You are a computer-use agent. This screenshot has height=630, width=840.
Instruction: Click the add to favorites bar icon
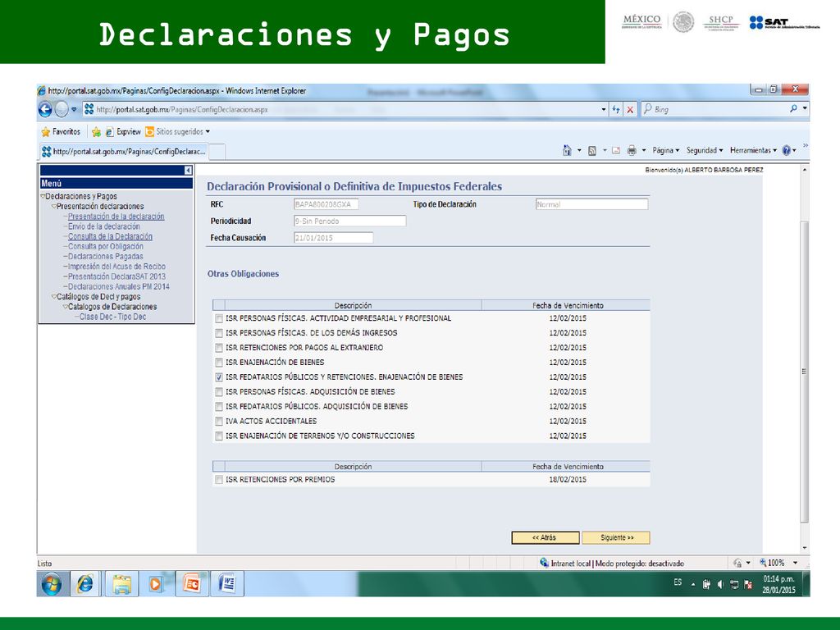[x=97, y=132]
